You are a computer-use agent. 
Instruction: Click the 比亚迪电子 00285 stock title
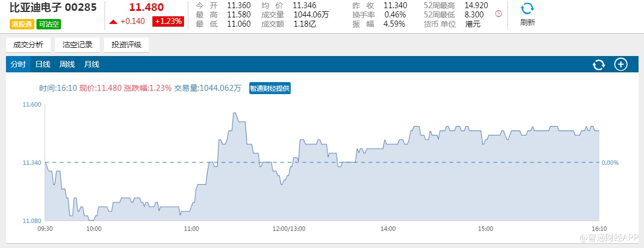pyautogui.click(x=53, y=8)
